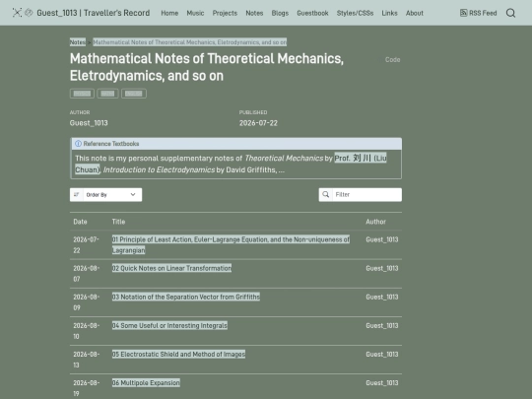Image resolution: width=532 pixels, height=399 pixels.
Task: Click the Guest_1013 | Traveller's Record site title
Action: point(94,13)
